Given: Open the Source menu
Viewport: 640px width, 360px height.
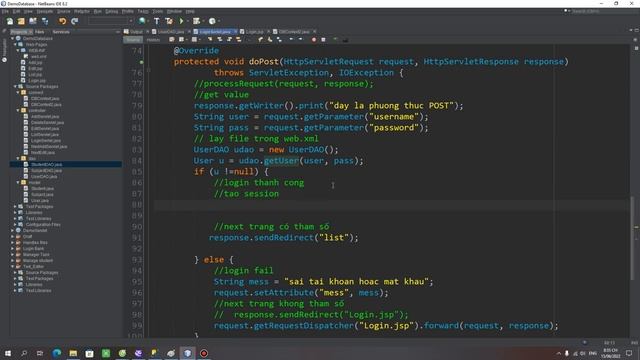Looking at the screenshot, I should pos(63,11).
